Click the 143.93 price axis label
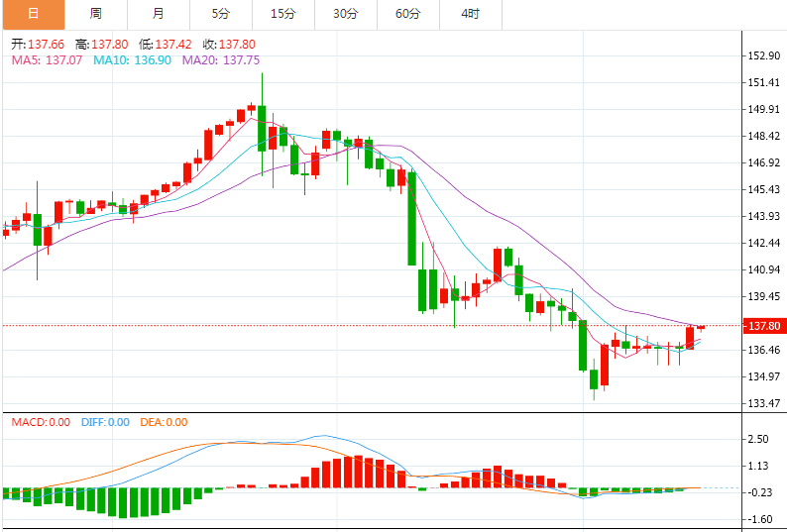787x532 pixels. (764, 216)
